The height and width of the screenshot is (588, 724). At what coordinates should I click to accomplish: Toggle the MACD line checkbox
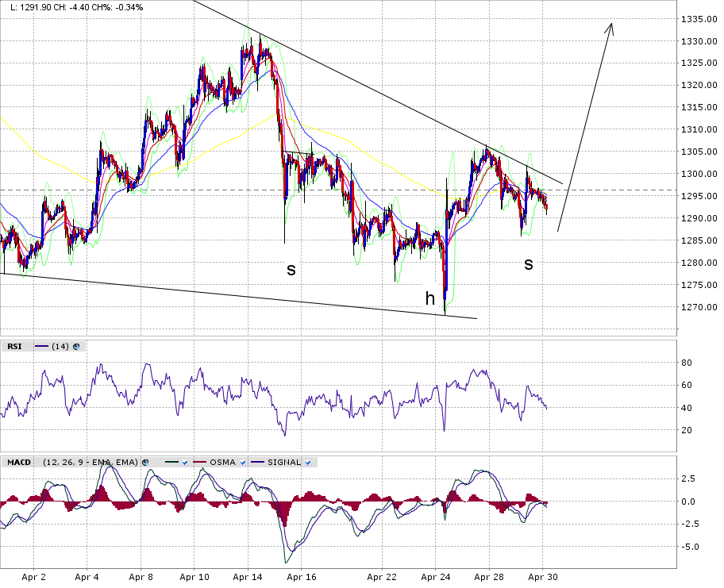tap(185, 463)
